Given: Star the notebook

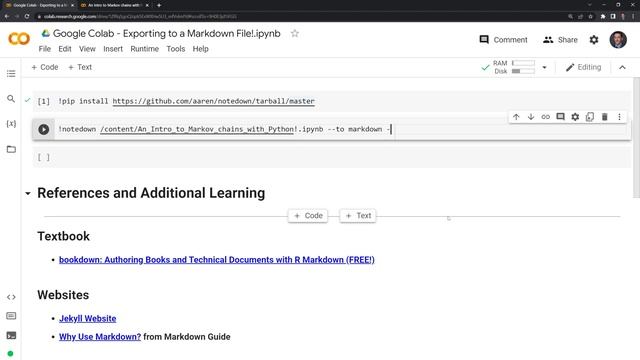Looking at the screenshot, I should click(x=295, y=33).
